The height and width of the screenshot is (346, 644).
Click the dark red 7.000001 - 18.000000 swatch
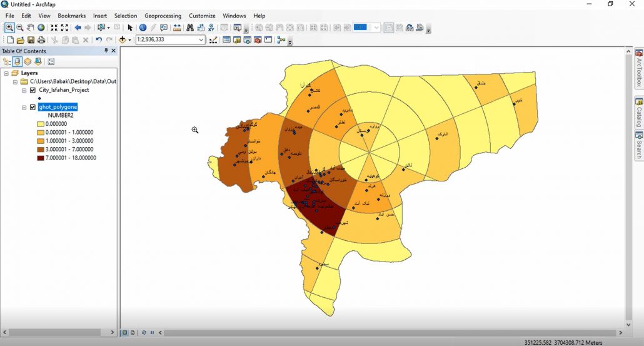click(42, 158)
